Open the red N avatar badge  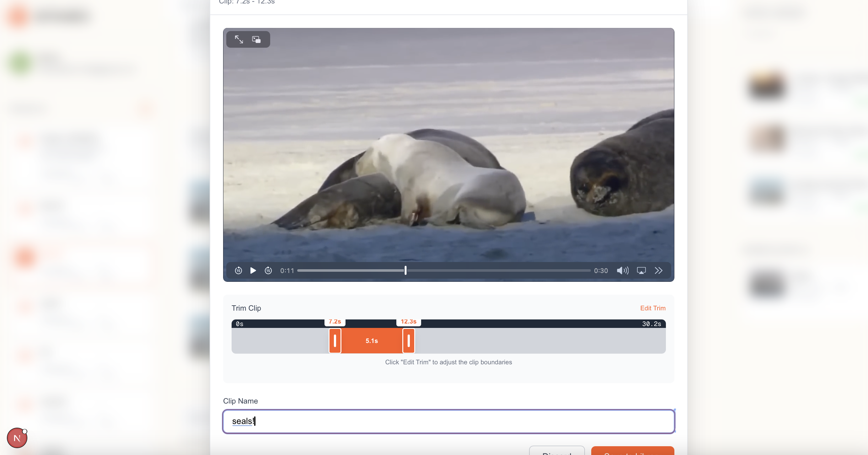[17, 438]
